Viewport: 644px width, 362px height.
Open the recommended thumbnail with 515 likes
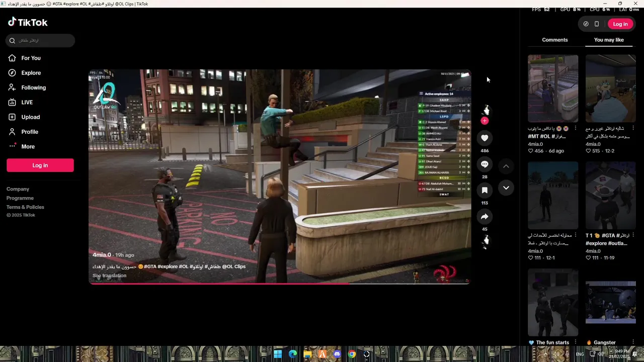(x=611, y=88)
